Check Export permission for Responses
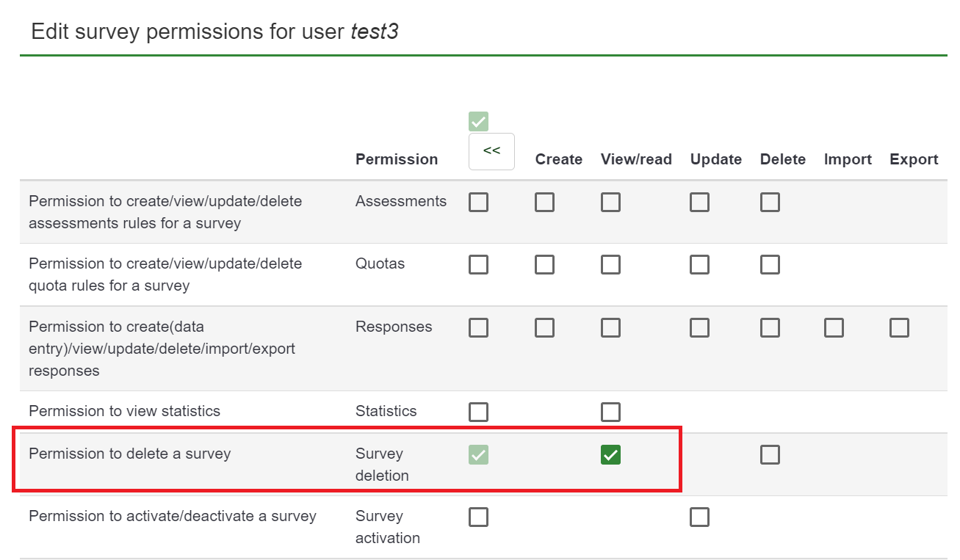This screenshot has height=560, width=960. 899,327
